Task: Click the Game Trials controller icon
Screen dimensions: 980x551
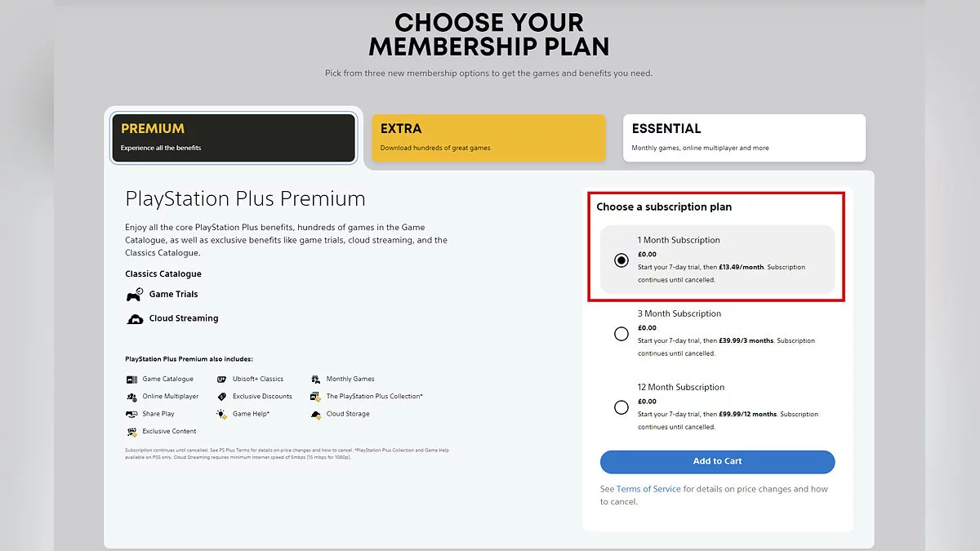Action: 135,295
